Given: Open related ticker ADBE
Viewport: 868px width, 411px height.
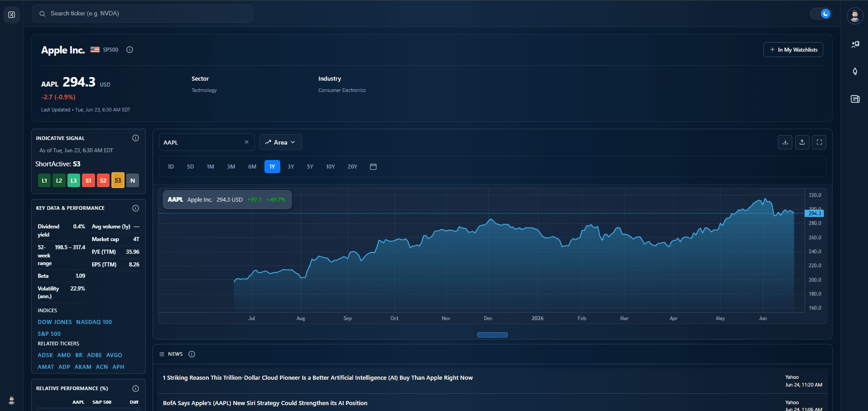Looking at the screenshot, I should tap(94, 355).
